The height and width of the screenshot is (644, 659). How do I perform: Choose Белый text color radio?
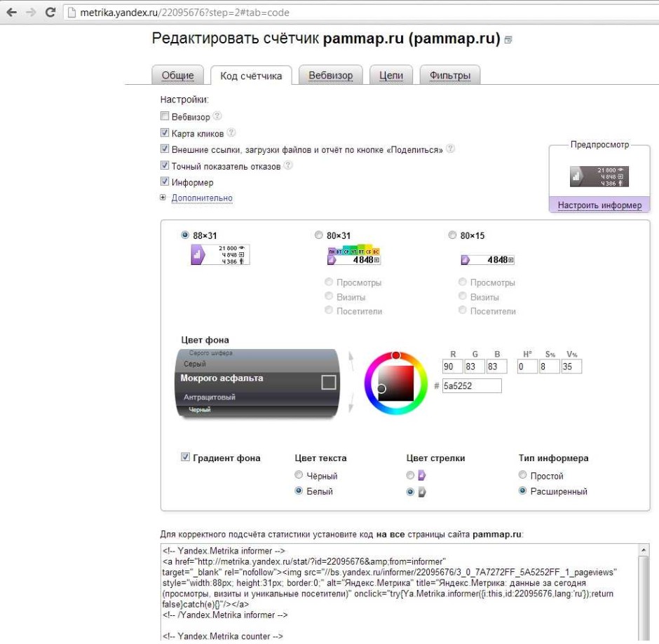[299, 491]
